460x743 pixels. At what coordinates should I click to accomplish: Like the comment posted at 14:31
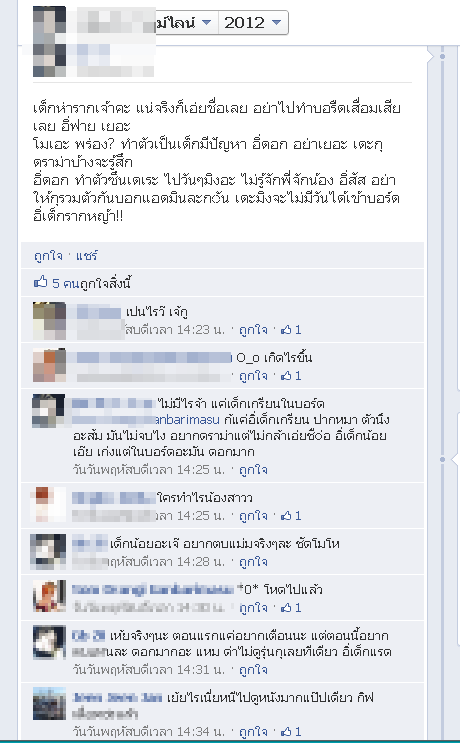pos(253,670)
